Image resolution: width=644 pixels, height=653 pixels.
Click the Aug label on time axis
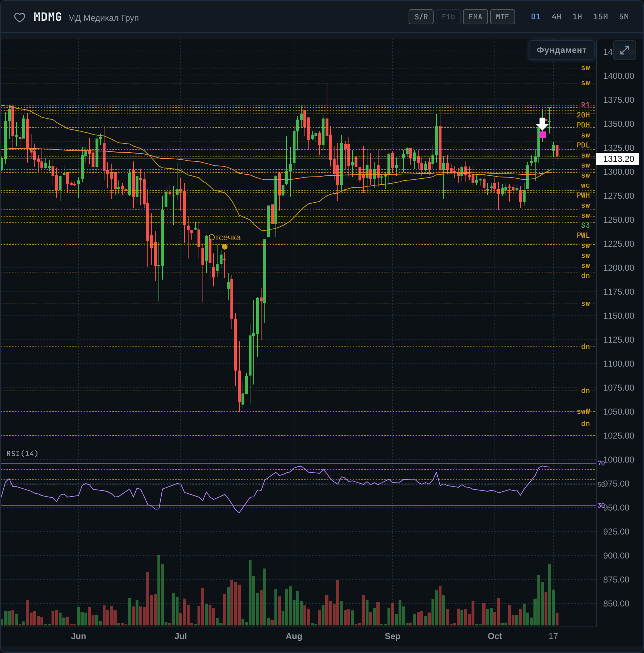point(294,636)
